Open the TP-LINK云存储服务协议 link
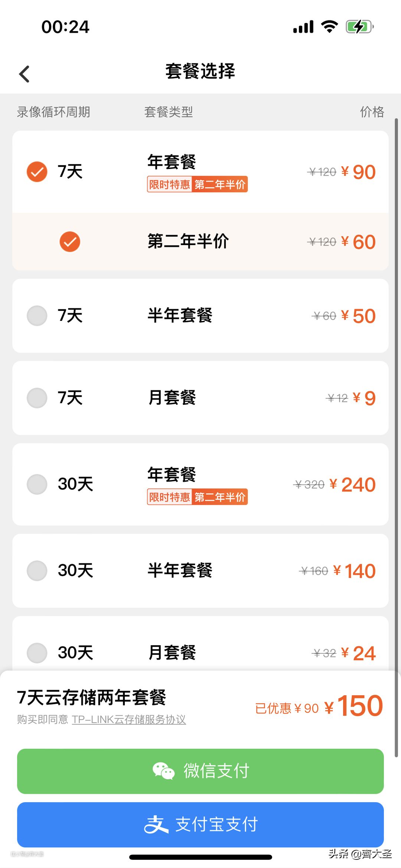 129,719
